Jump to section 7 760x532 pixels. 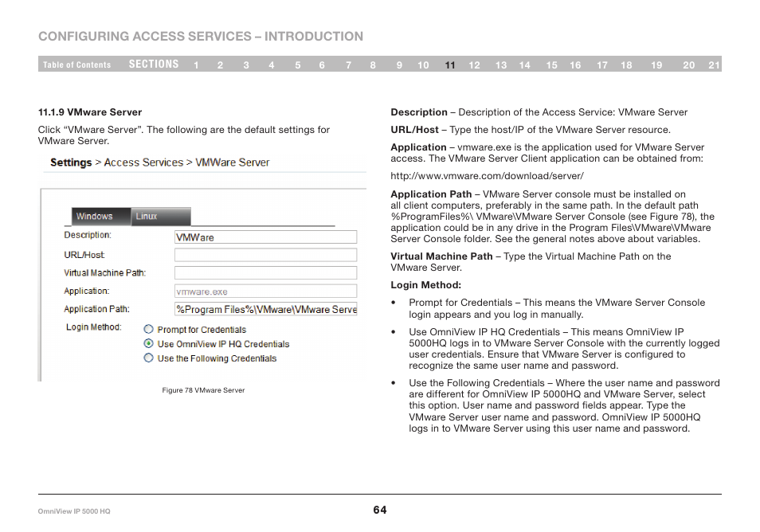tap(348, 65)
